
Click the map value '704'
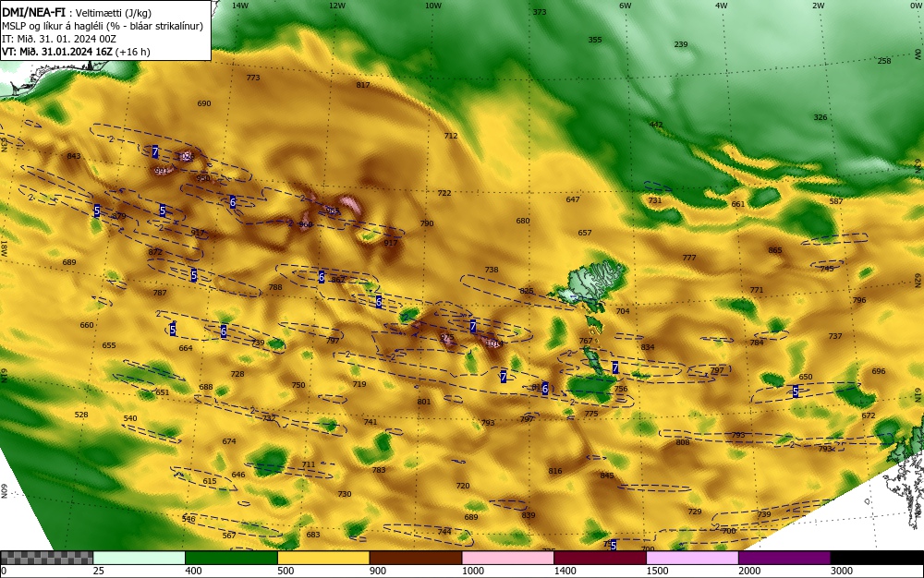pyautogui.click(x=623, y=311)
